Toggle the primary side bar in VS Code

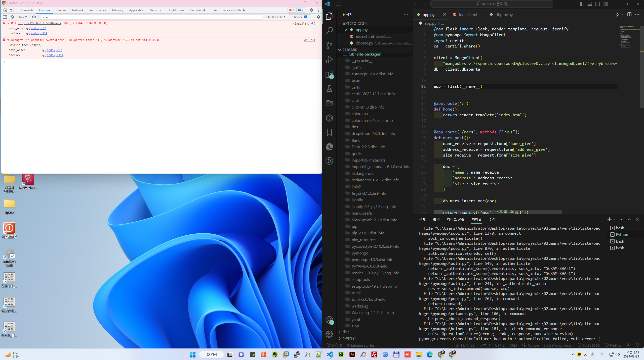[x=582, y=4]
